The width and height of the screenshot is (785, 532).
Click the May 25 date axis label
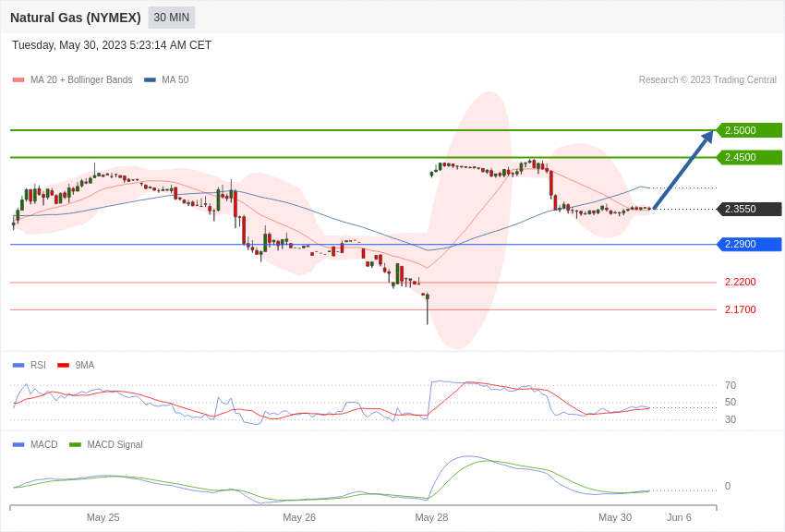point(103,517)
